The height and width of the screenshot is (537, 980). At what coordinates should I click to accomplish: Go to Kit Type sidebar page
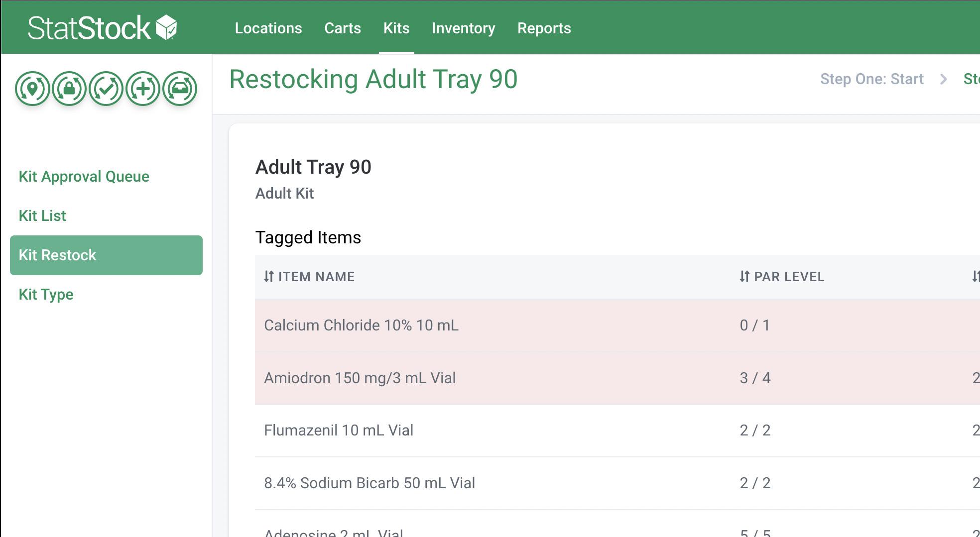[x=46, y=295]
